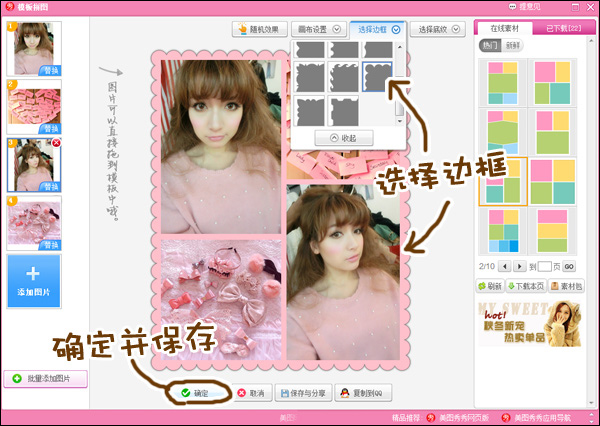
Task: Expand the 画布设置 canvas settings dropdown
Action: (318, 30)
